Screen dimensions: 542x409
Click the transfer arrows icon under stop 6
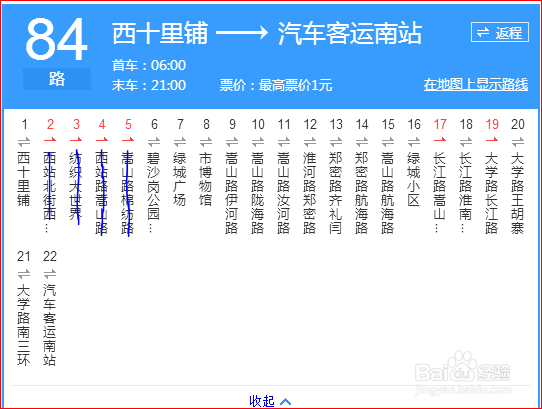point(154,142)
